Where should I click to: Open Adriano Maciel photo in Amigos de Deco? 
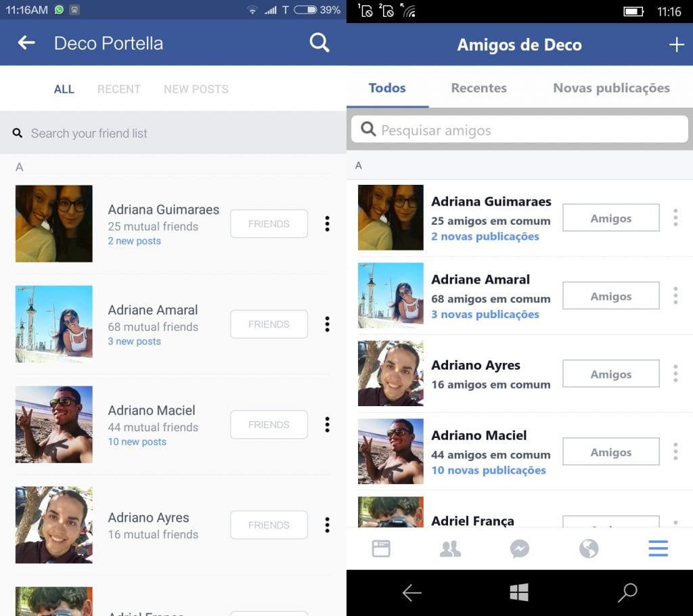click(x=390, y=451)
